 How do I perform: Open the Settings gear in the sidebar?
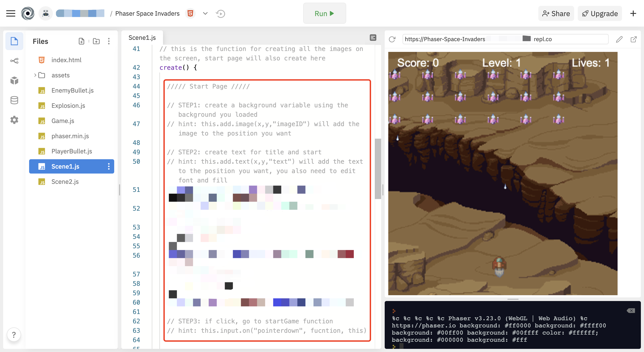(x=14, y=120)
